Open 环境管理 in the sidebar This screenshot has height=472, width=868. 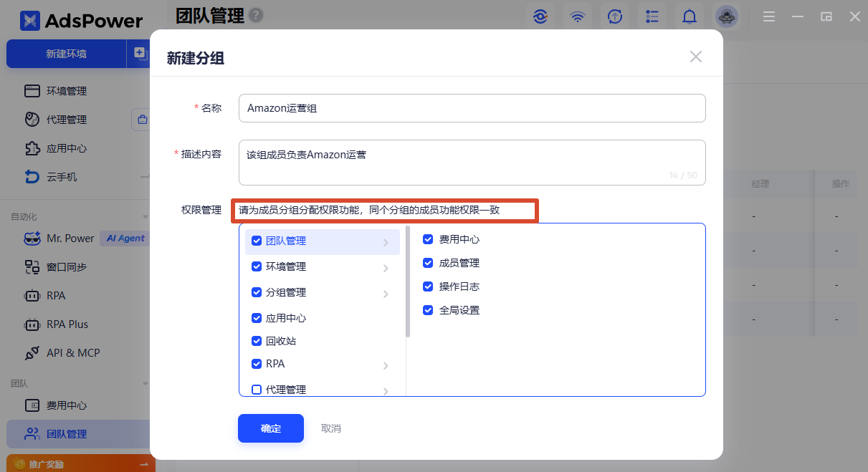click(67, 91)
